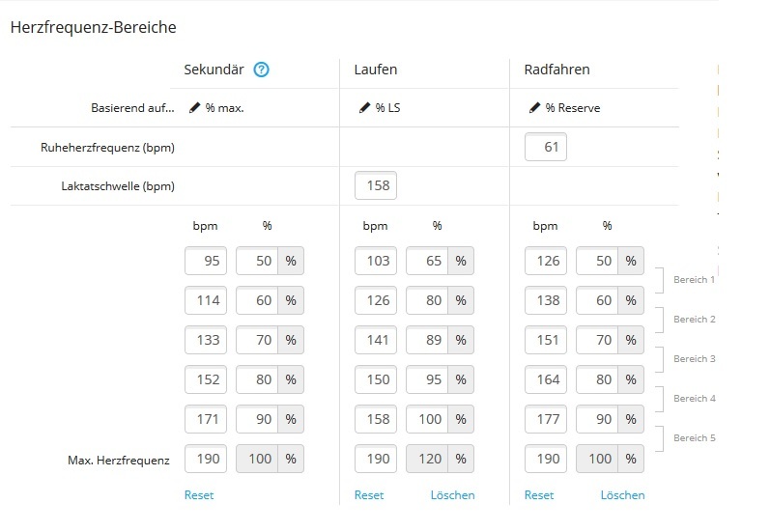Select the Laufen percent field showing 89
The height and width of the screenshot is (532, 770).
pyautogui.click(x=427, y=340)
